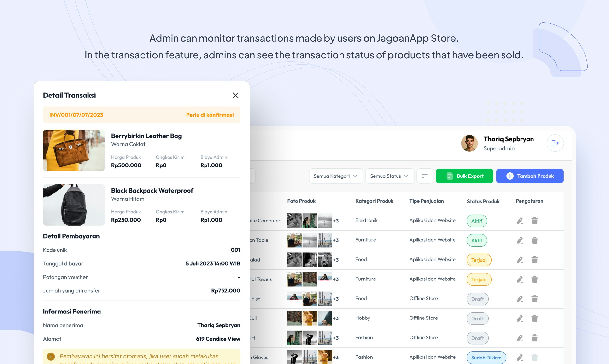Click the Terjual badge in Food row
609x364 pixels.
click(479, 260)
